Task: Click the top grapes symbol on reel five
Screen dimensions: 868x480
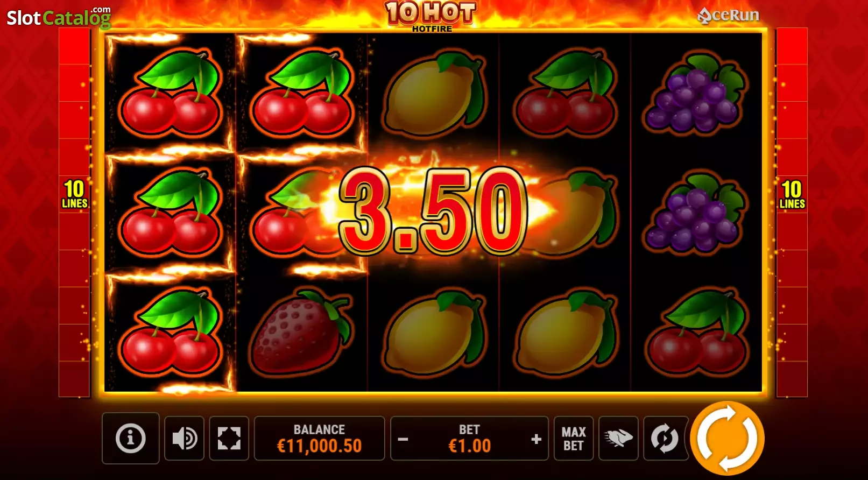Action: [x=695, y=92]
